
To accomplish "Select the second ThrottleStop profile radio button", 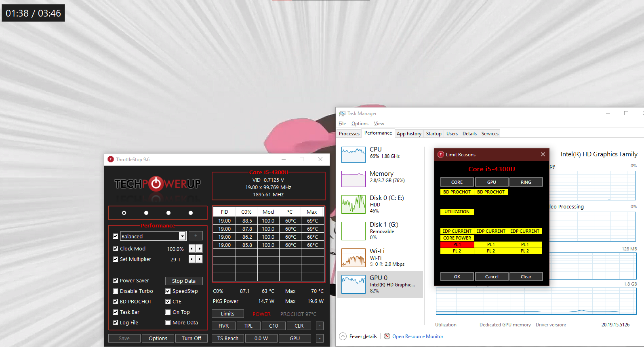I will (x=146, y=213).
